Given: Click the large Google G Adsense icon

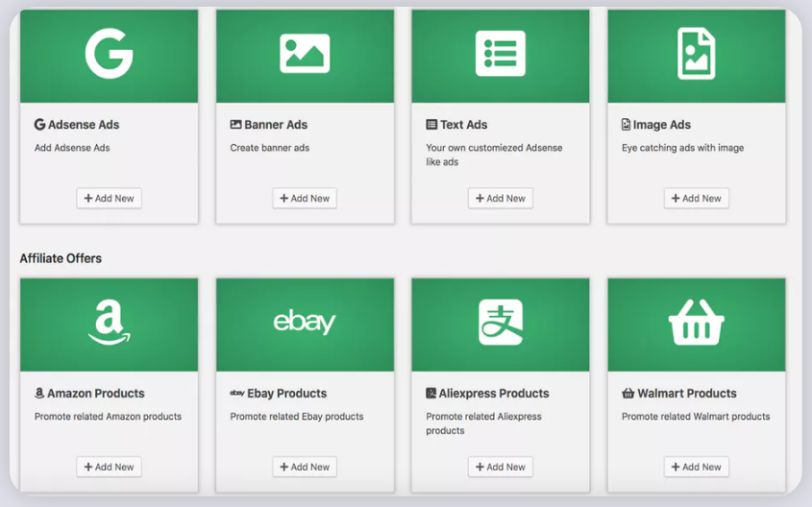Looking at the screenshot, I should pos(110,53).
